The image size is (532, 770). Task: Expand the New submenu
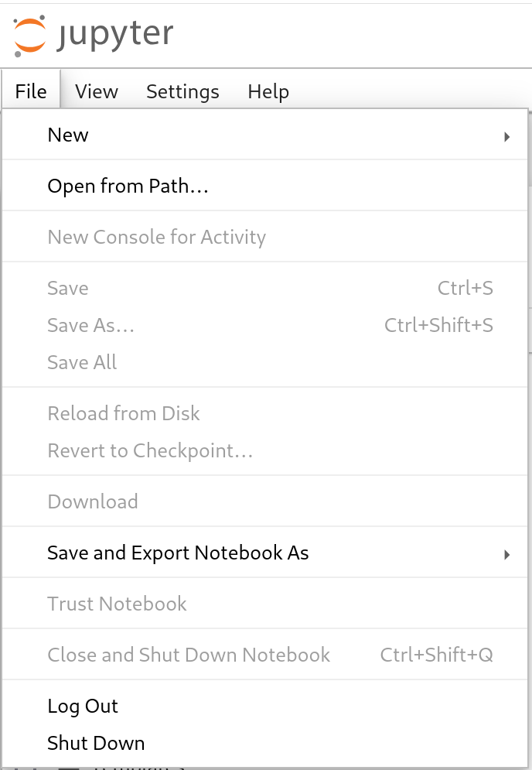(68, 135)
